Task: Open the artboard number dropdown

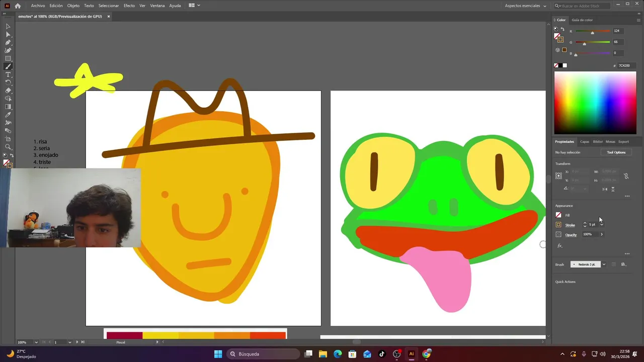Action: pyautogui.click(x=69, y=342)
